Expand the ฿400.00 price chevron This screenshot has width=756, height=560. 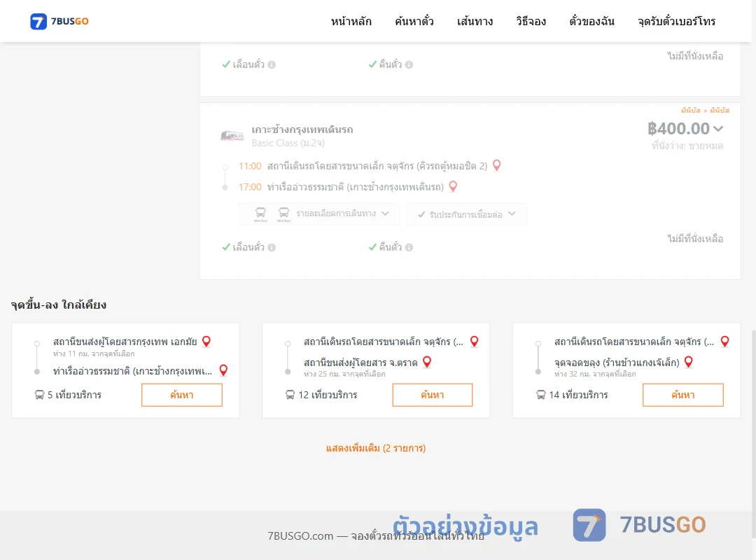[718, 129]
